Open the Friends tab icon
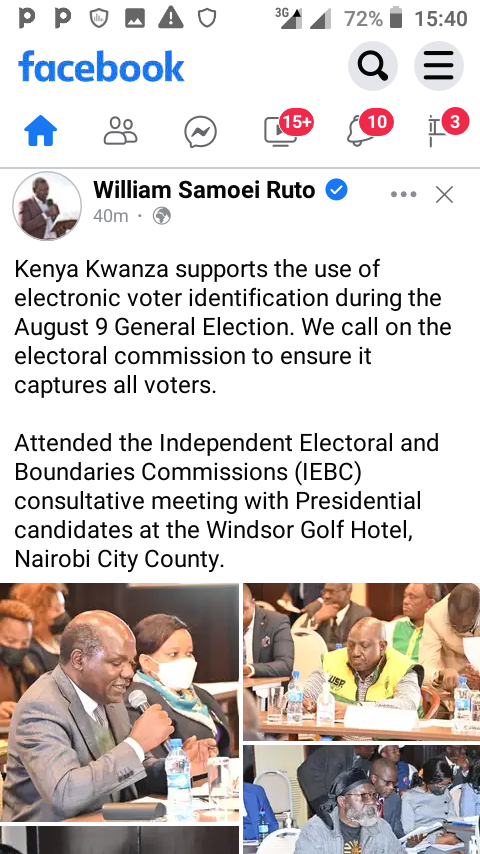This screenshot has height=854, width=480. (120, 131)
